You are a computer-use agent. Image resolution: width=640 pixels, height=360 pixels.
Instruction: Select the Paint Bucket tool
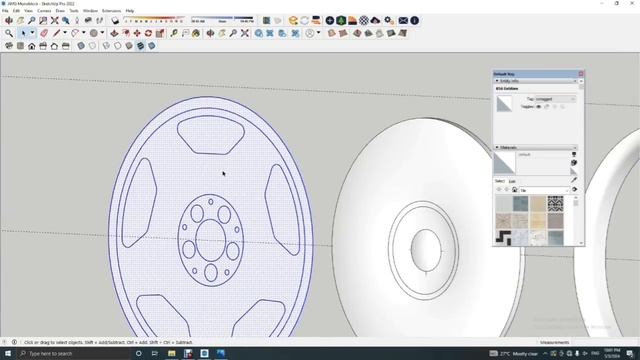click(x=196, y=33)
